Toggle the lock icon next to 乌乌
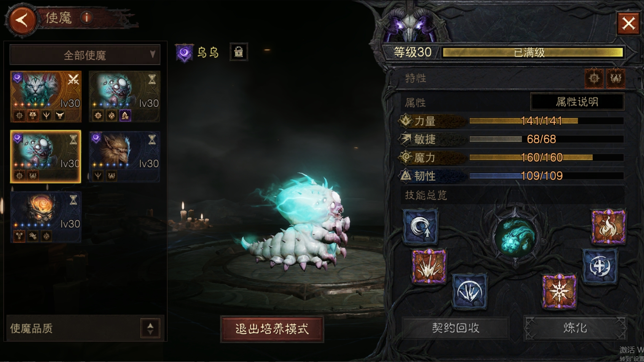644x362 pixels. click(239, 52)
